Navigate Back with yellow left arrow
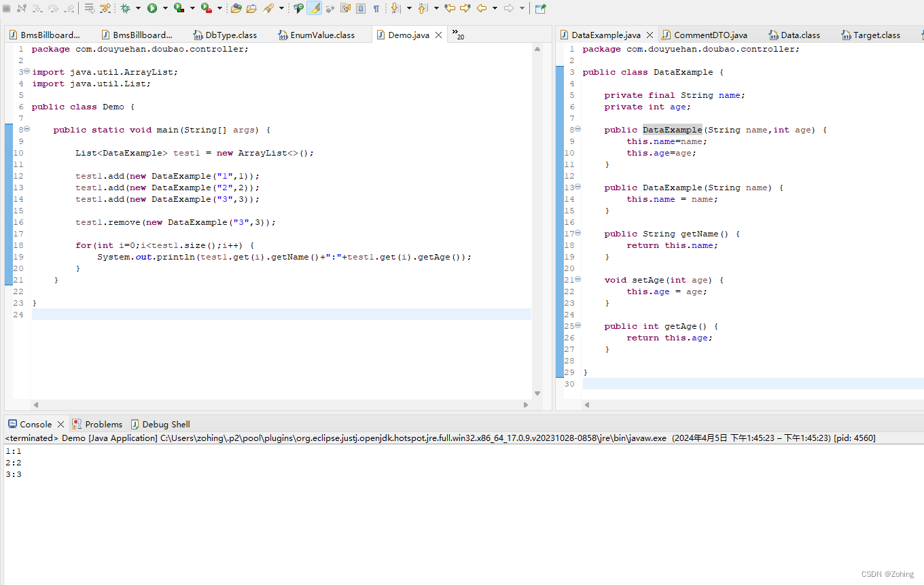 click(x=482, y=8)
